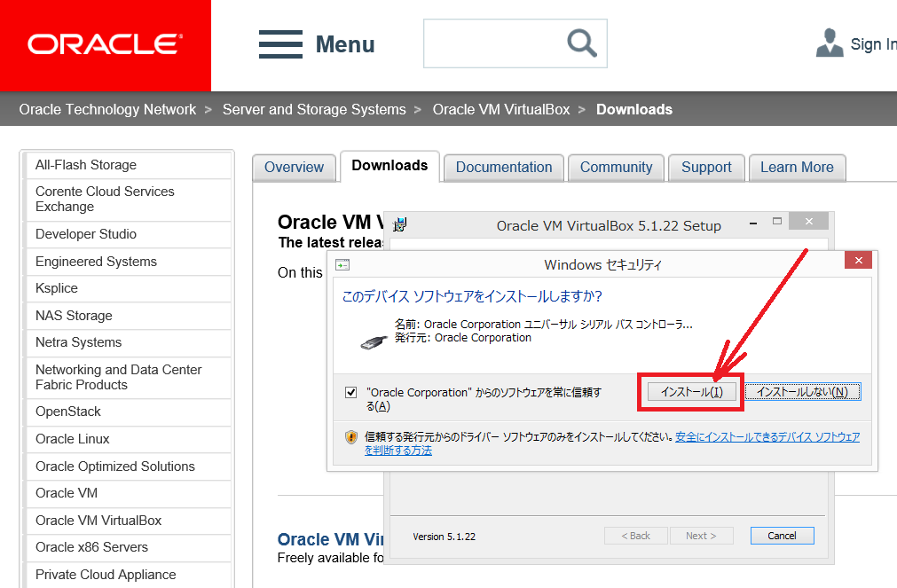
Task: Open the hamburger Menu icon
Action: [280, 44]
